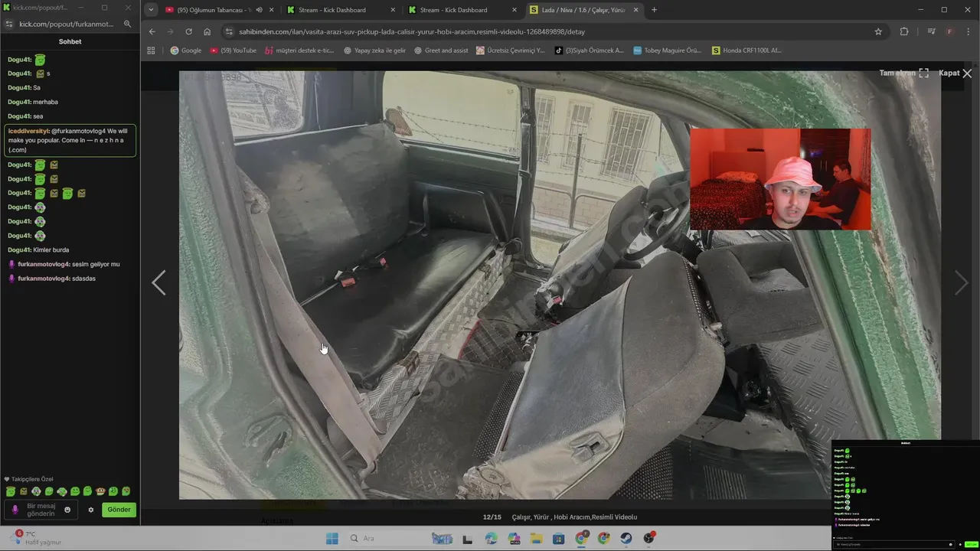Open the Google bookmark
The width and height of the screenshot is (980, 551).
pos(186,51)
